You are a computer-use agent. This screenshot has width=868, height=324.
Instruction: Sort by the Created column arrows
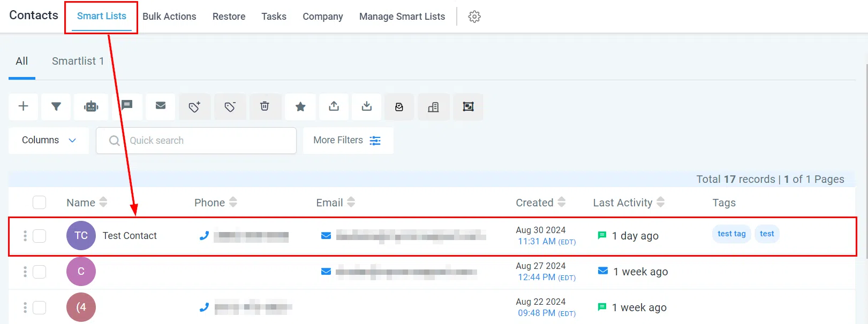click(x=561, y=202)
